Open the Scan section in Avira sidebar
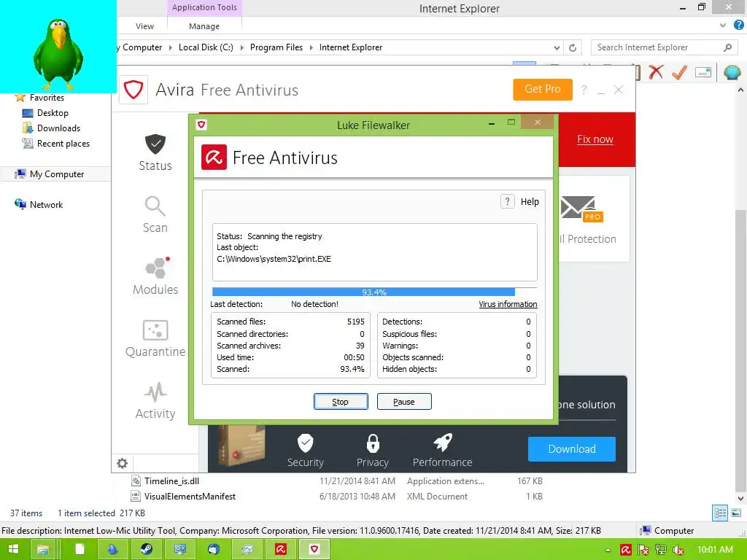The height and width of the screenshot is (560, 747). click(x=155, y=215)
